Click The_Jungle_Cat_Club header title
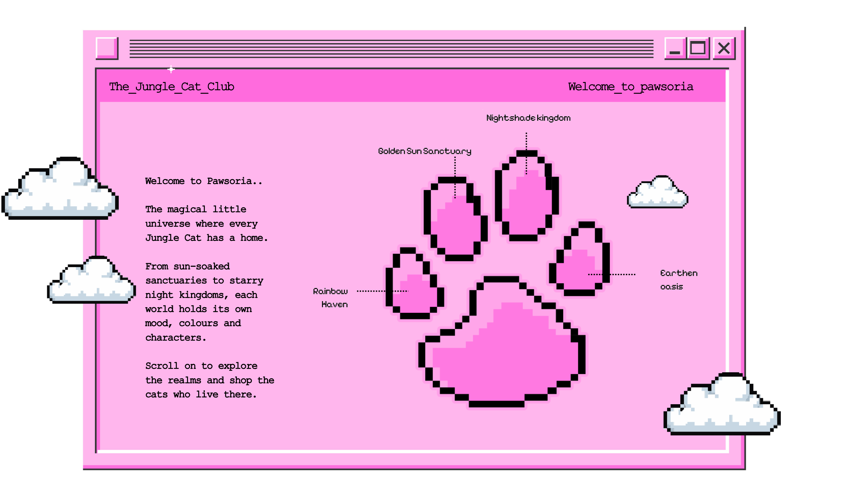 point(172,87)
